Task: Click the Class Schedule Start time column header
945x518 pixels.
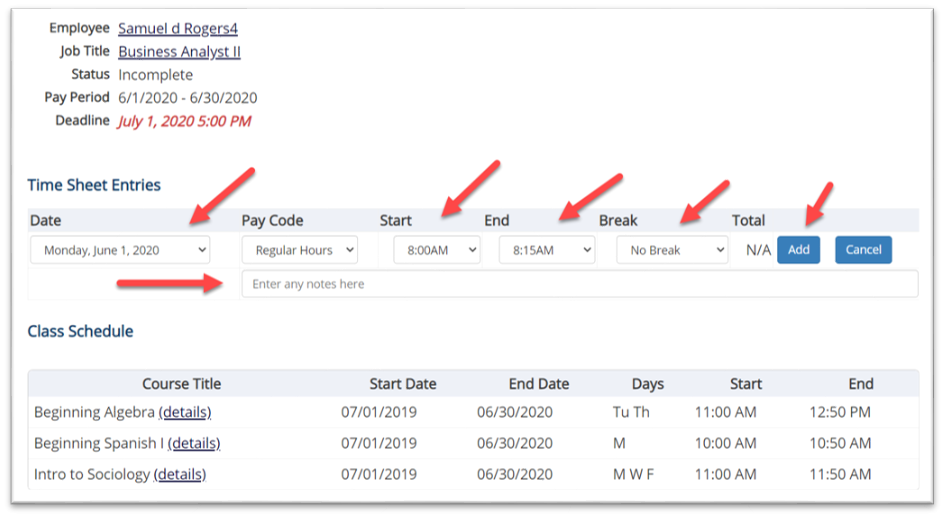Action: (x=746, y=384)
